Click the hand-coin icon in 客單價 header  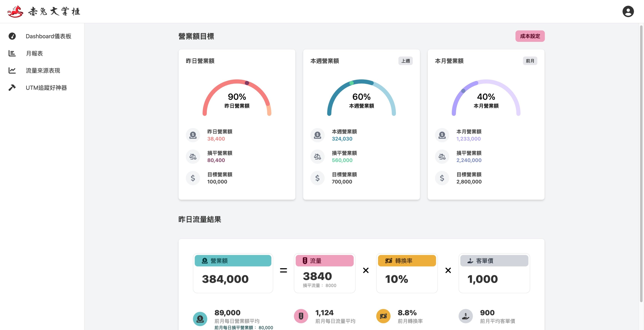coord(470,261)
